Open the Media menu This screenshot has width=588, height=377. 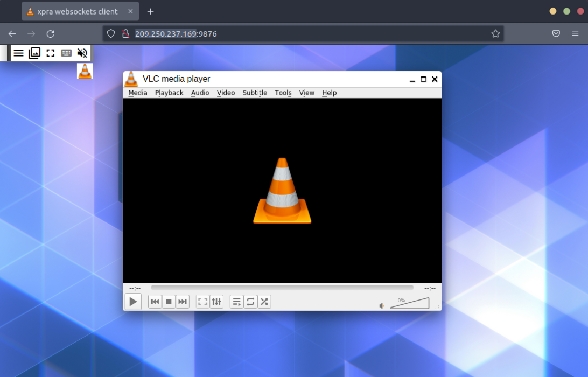click(x=137, y=93)
